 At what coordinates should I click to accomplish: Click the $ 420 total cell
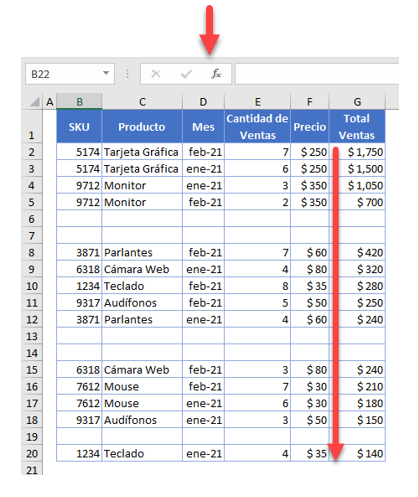tap(357, 252)
